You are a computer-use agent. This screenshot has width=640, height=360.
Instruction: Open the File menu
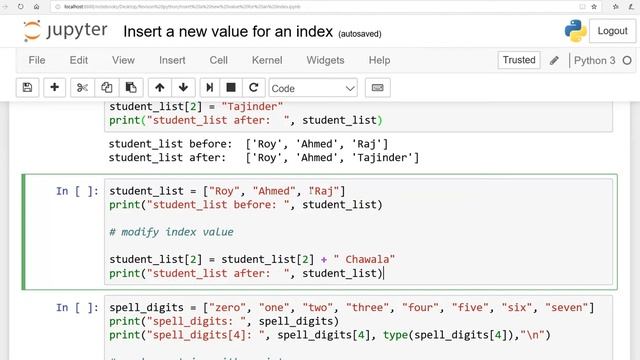coord(37,60)
